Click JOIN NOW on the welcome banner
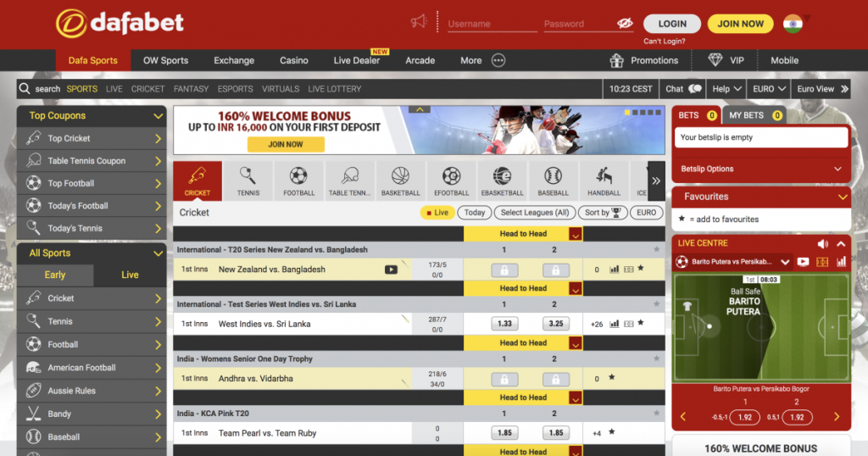The width and height of the screenshot is (868, 456). [286, 144]
